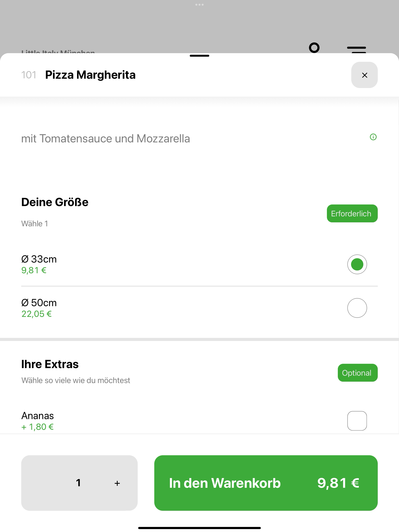
Task: Click the In den Warenkorb button
Action: (266, 483)
